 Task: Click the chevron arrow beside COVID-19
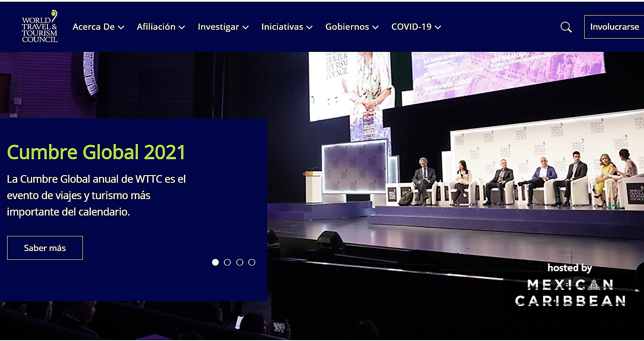438,27
